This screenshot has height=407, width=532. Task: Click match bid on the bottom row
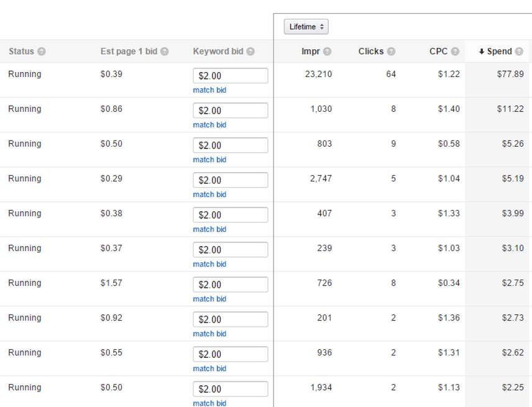pos(209,403)
